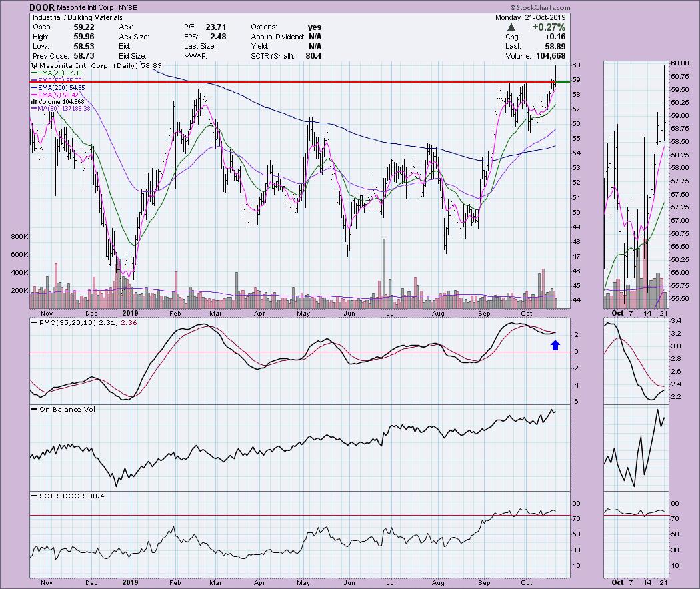This screenshot has width=700, height=589.
Task: Click the Volume value 104,668 in quote table
Action: tap(550, 56)
